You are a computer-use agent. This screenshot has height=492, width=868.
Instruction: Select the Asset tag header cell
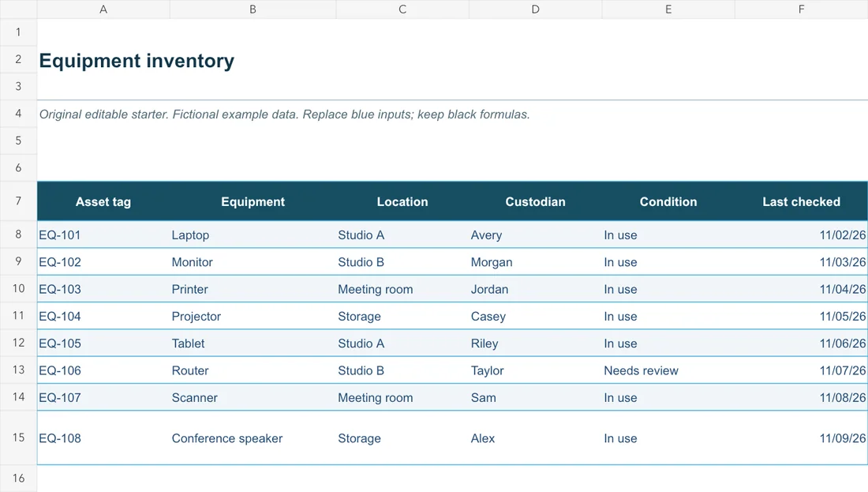click(x=103, y=201)
